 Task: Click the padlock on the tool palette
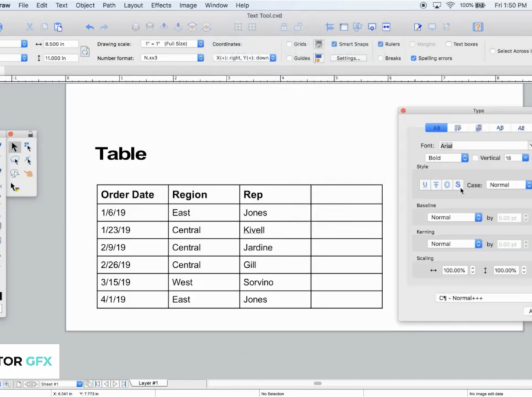tap(30, 135)
